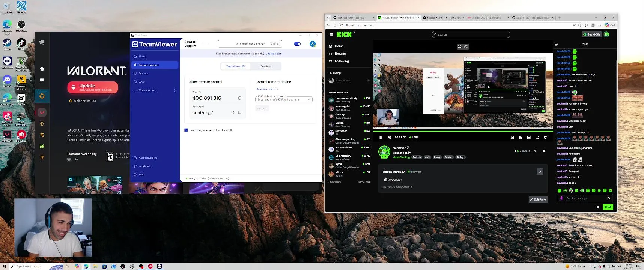Switch to Sessions tab in TeamViewer
Image resolution: width=644 pixels, height=270 pixels.
(266, 66)
